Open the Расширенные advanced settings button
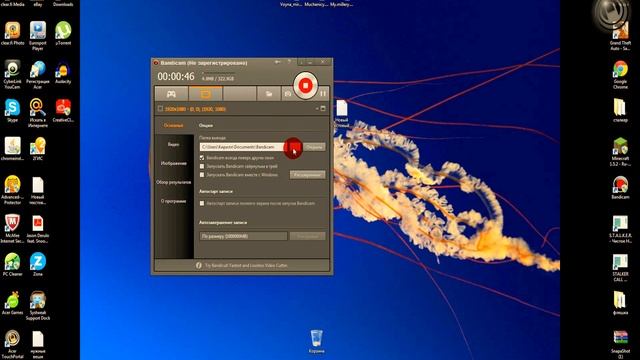Screen dimensions: 640x360 307,175
